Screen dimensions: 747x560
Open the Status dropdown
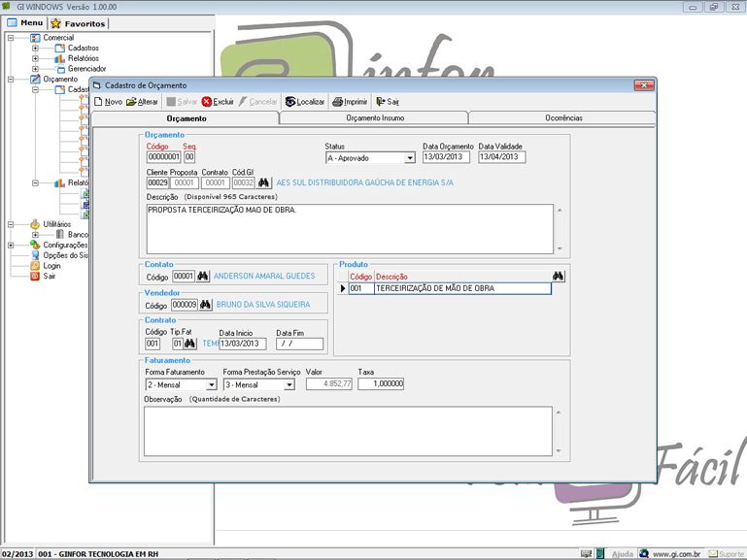point(410,158)
